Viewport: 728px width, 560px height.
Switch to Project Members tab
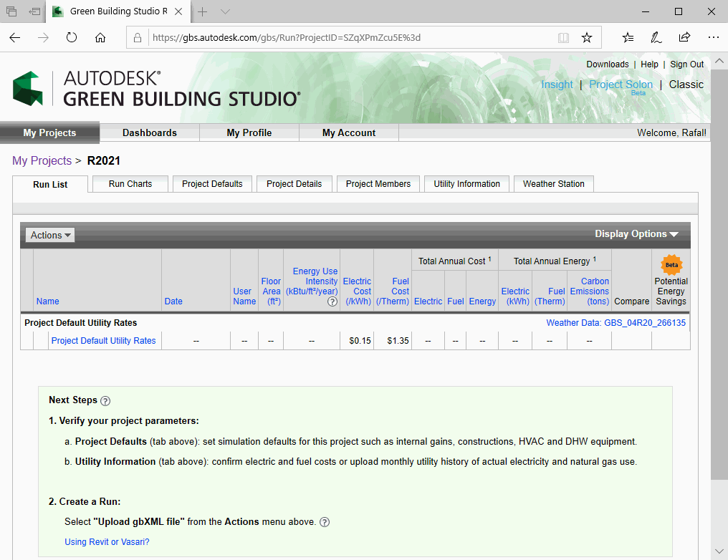point(378,184)
